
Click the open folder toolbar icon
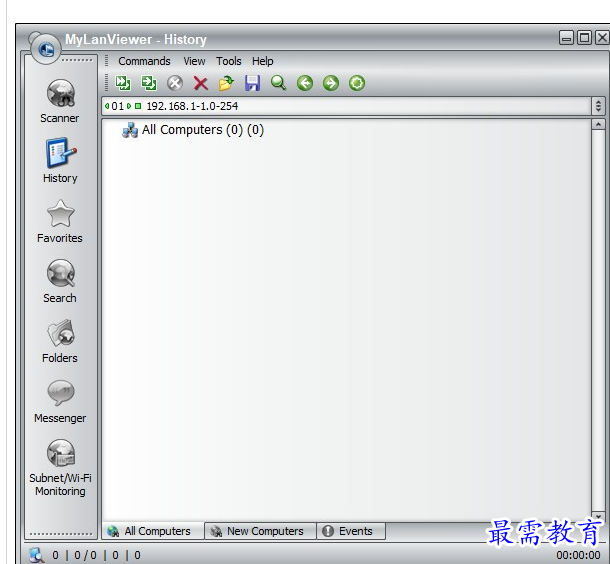pos(226,83)
